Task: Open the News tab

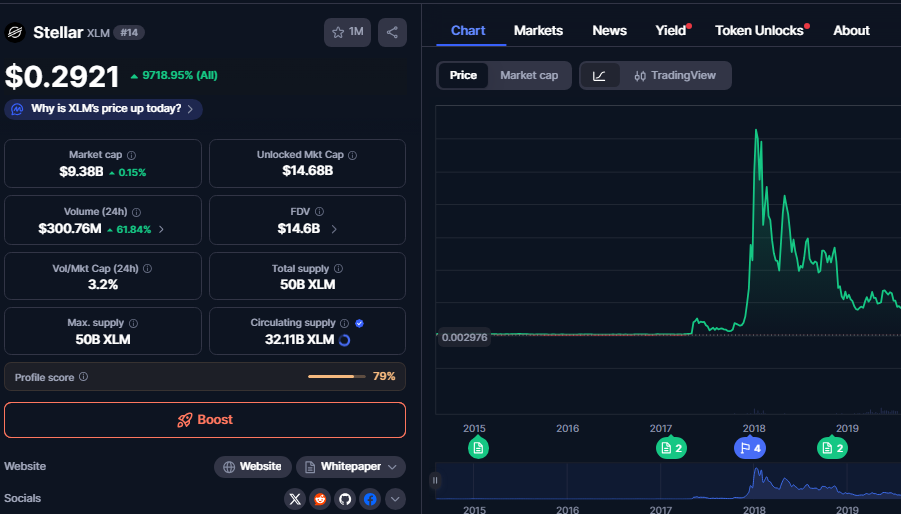Action: tap(609, 30)
